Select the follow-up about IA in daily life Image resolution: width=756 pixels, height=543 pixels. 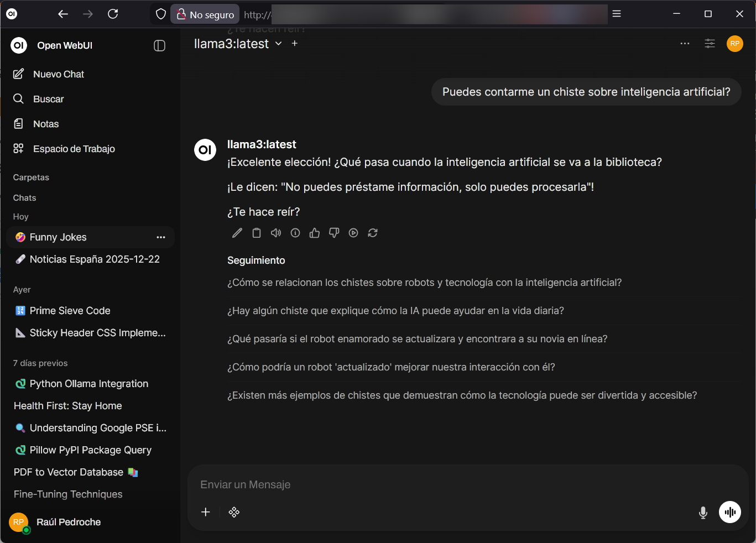click(395, 311)
